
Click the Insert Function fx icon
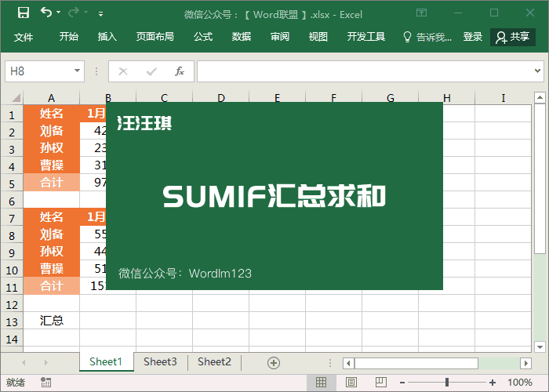click(x=179, y=71)
